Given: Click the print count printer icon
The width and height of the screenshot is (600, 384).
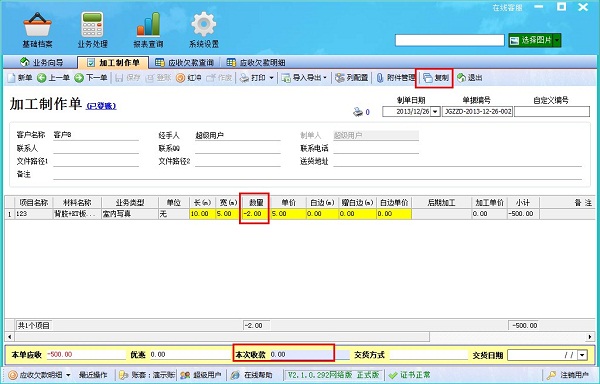Looking at the screenshot, I should coord(357,112).
